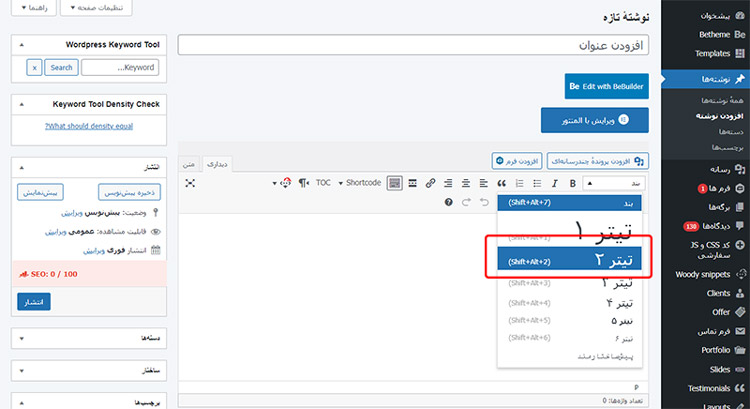Collapse the انتشار publish panel
Image resolution: width=750 pixels, height=409 pixels.
click(x=22, y=168)
